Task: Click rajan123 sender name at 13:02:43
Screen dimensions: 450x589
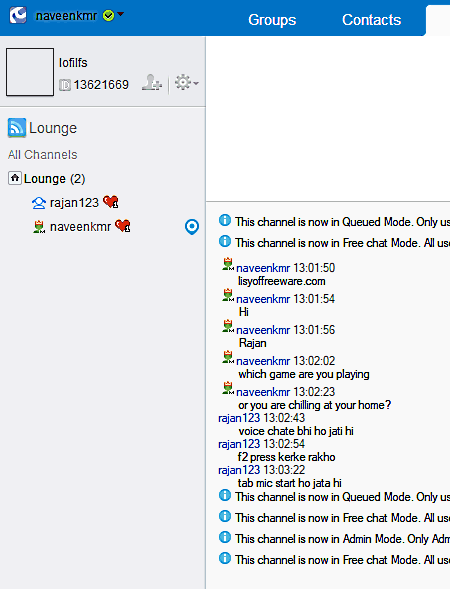Action: pos(239,418)
